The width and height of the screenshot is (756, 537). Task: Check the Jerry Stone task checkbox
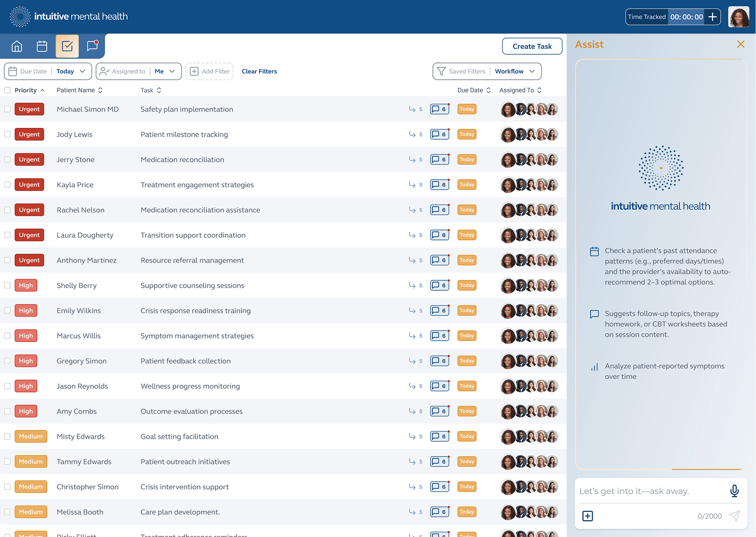[x=7, y=160]
